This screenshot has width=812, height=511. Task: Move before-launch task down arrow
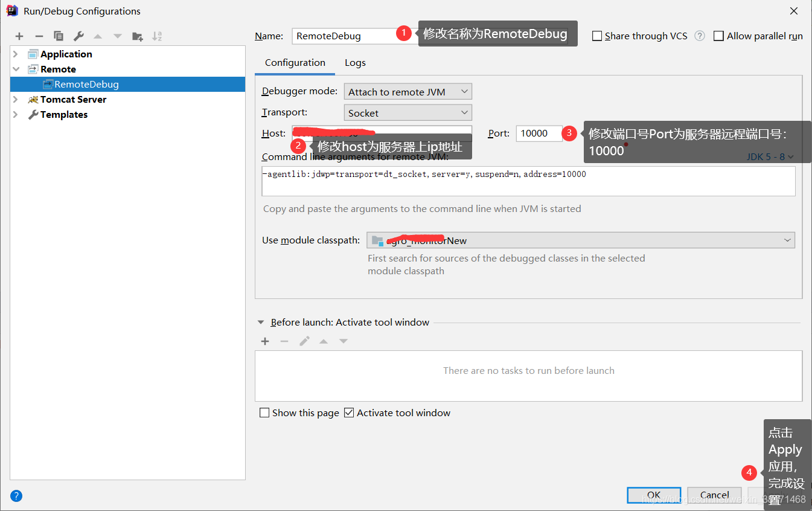344,341
